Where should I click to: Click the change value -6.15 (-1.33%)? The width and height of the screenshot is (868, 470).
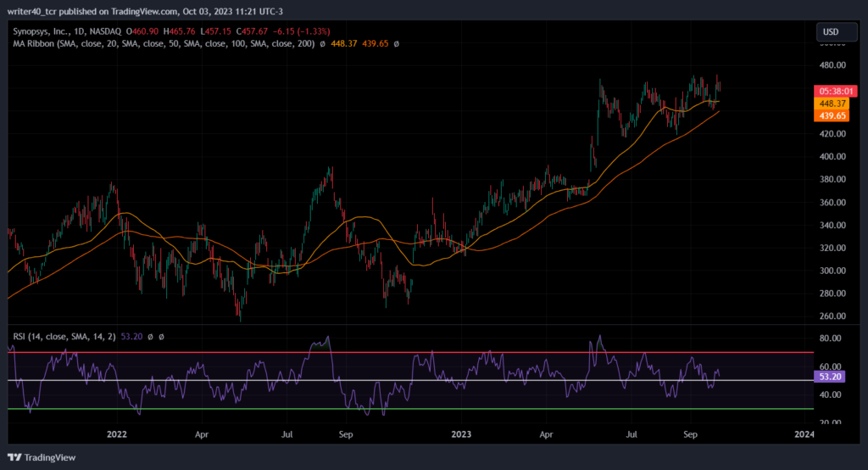[301, 31]
